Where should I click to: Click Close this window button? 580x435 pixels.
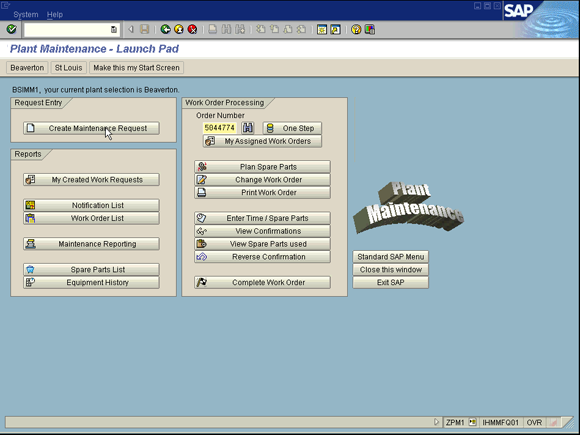[x=391, y=269]
